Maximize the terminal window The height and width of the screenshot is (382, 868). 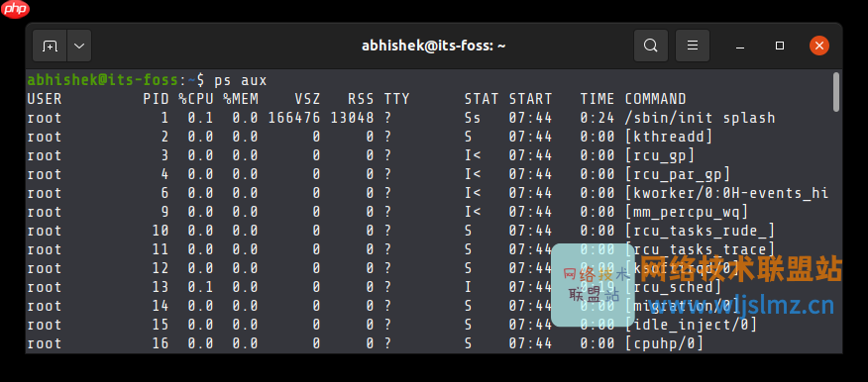(x=780, y=46)
